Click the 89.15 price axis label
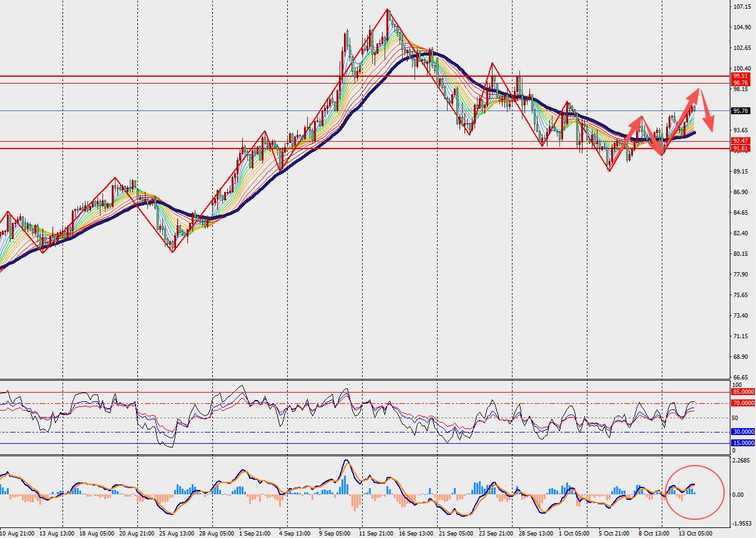This screenshot has height=538, width=756. click(741, 172)
